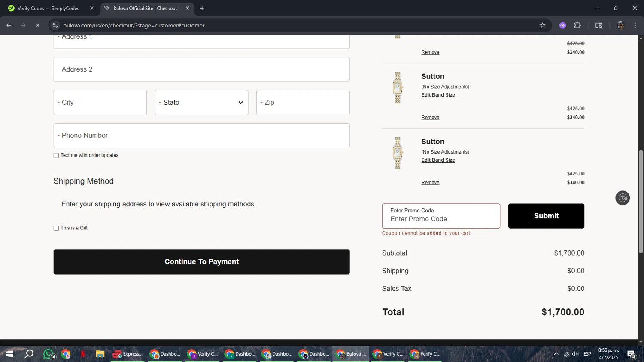Open the tab search side panel icon
This screenshot has height=362, width=644.
tap(599, 25)
